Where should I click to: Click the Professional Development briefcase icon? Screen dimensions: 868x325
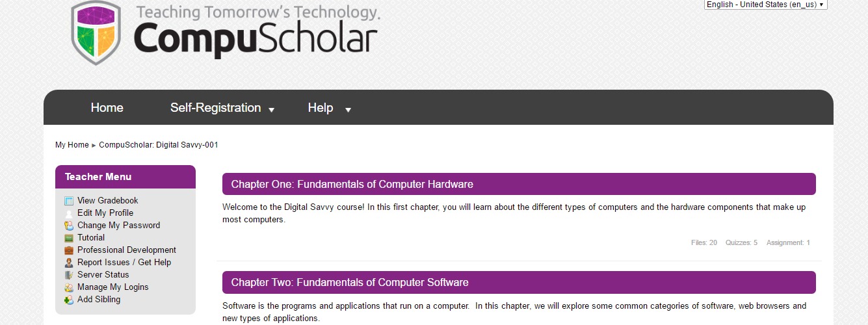click(69, 250)
